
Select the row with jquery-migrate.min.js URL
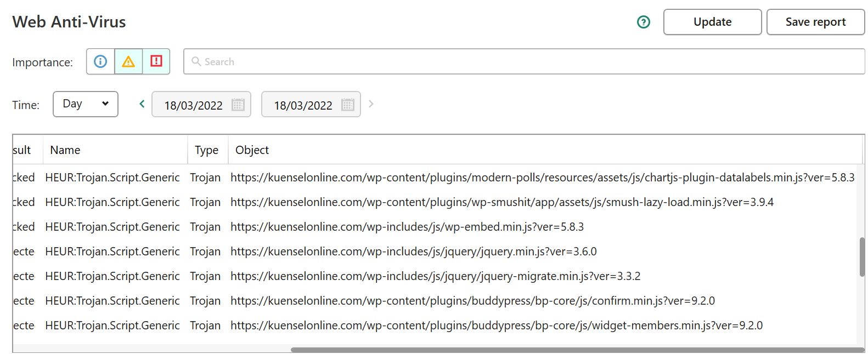435,276
